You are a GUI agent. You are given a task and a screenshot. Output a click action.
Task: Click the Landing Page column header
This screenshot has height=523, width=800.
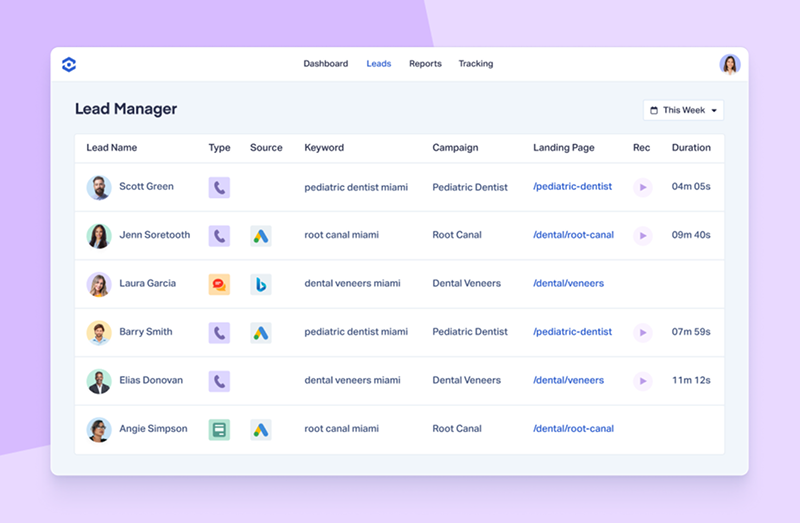[x=564, y=148]
